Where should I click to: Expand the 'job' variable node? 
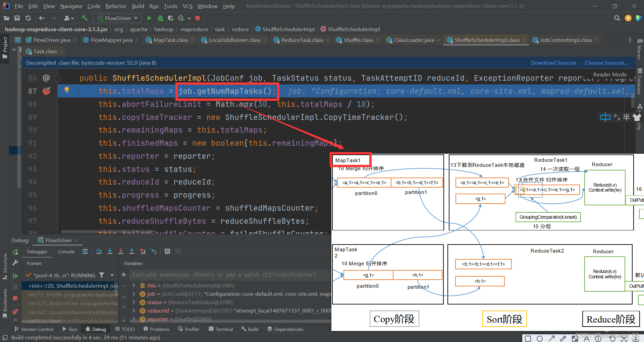pyautogui.click(x=134, y=294)
